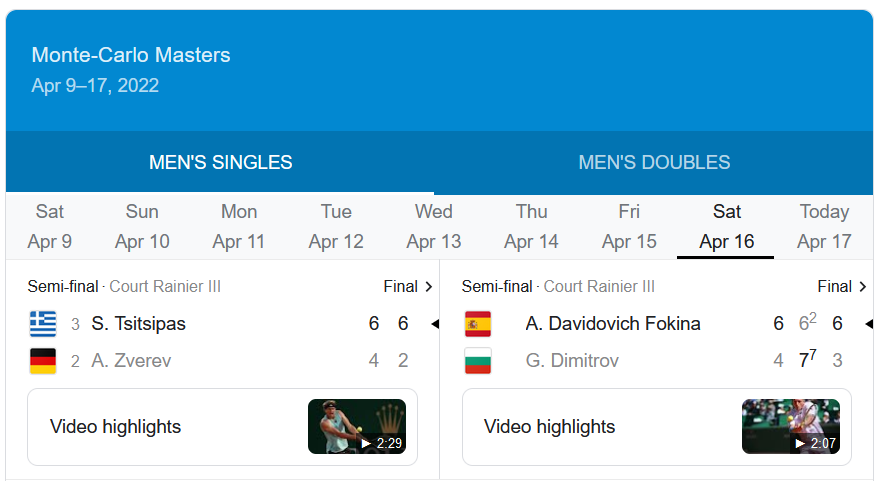The height and width of the screenshot is (481, 882).
Task: Pick Mon Apr 11 from date row
Action: click(x=238, y=226)
